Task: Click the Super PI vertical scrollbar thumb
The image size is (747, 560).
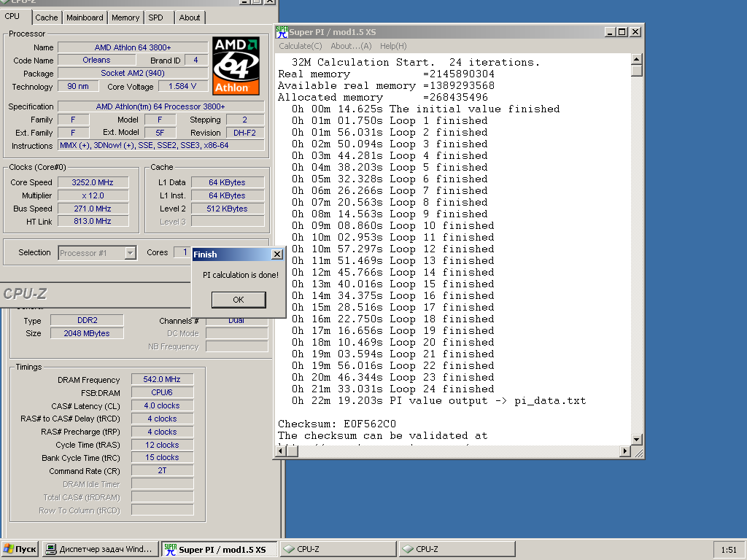Action: 636,71
